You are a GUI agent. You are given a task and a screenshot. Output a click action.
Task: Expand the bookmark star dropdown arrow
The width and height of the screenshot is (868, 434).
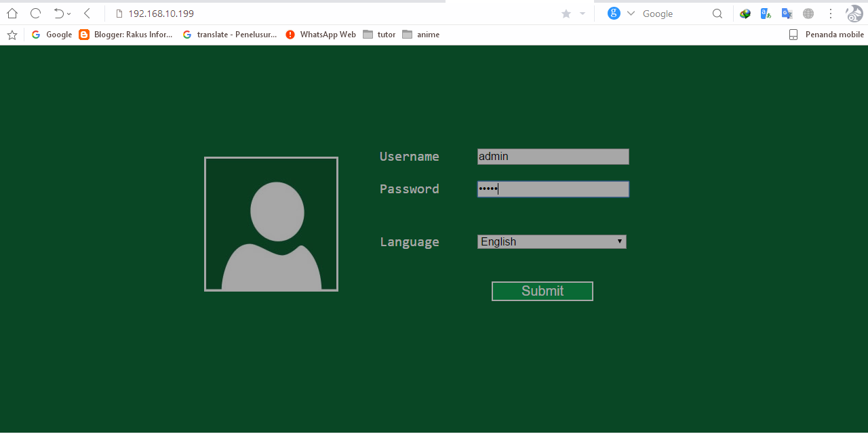[582, 13]
